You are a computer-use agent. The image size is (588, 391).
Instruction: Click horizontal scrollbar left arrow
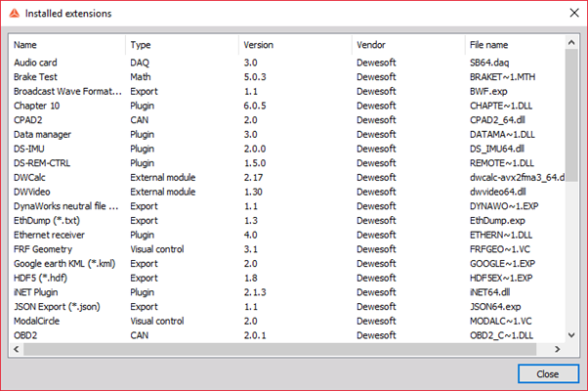(x=17, y=349)
